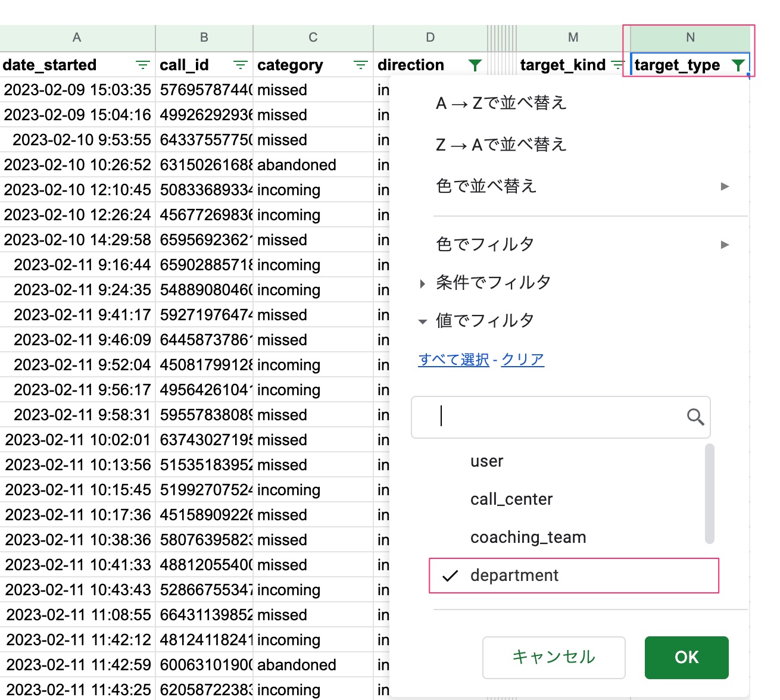The height and width of the screenshot is (700, 780).
Task: Select the category header cell text
Action: coord(290,65)
